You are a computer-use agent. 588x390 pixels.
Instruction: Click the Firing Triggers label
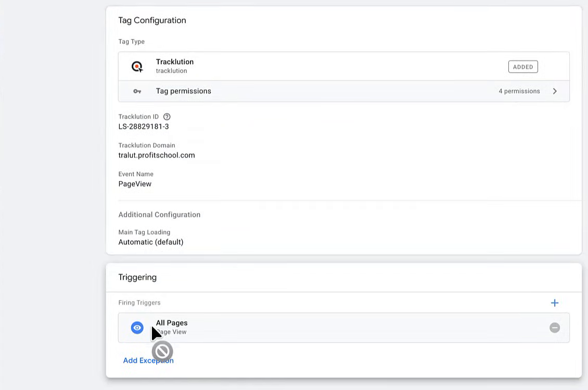tap(139, 303)
